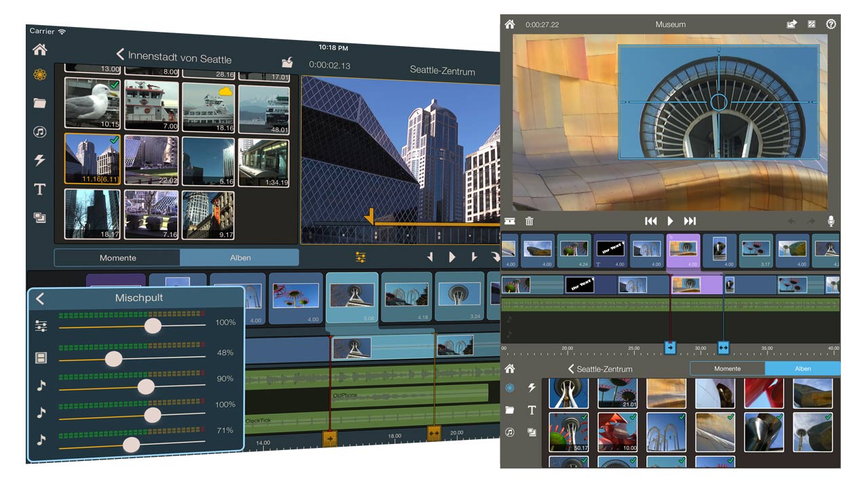The image size is (868, 488).
Task: Select the Titles T icon beside Innenstadt library
Action: [x=40, y=189]
